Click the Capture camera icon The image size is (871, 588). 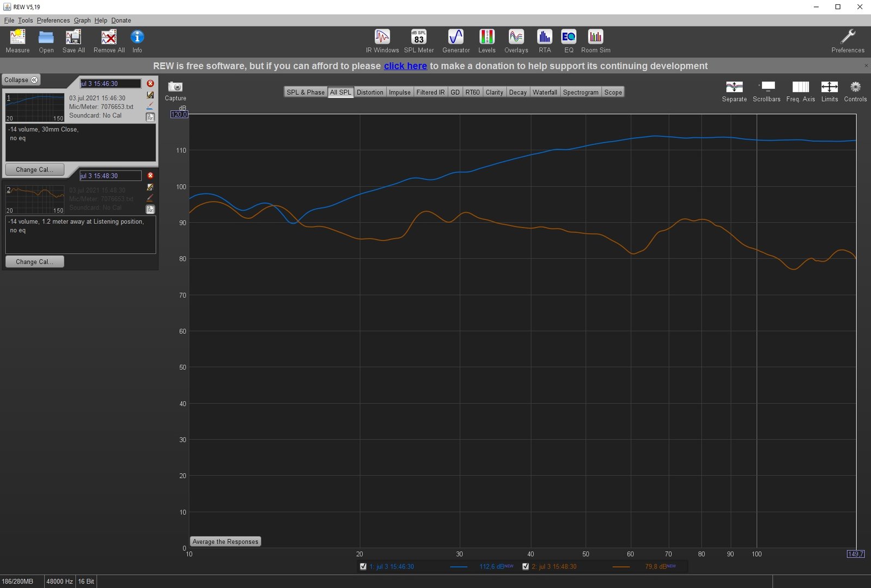click(x=175, y=87)
